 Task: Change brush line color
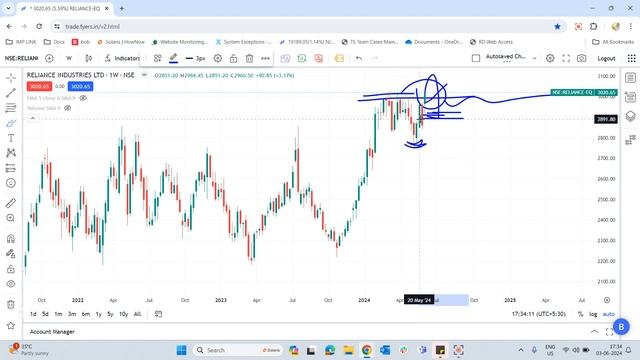click(x=173, y=58)
